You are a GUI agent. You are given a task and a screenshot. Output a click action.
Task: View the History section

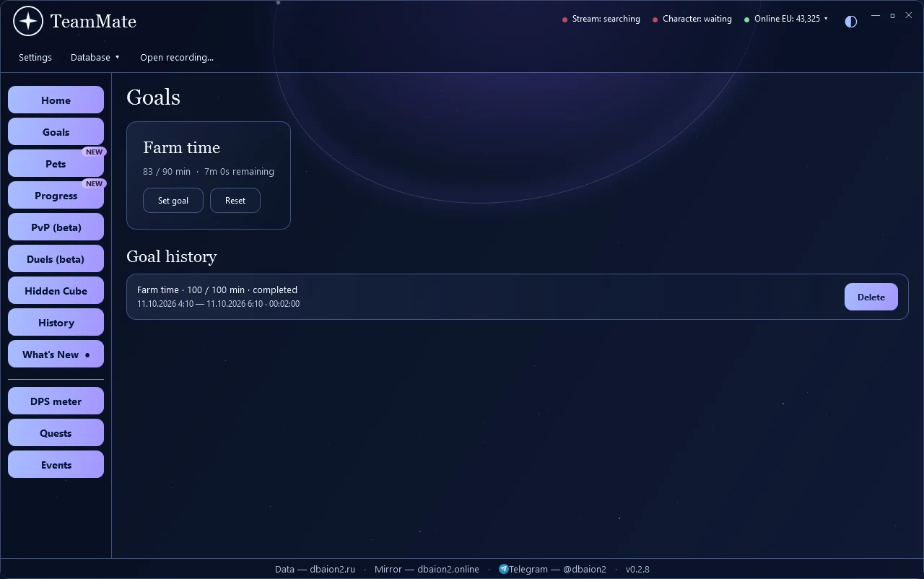pos(56,323)
